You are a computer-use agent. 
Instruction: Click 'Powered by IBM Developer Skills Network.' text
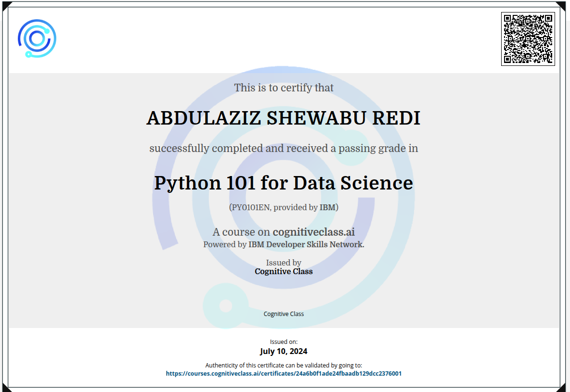click(x=284, y=244)
